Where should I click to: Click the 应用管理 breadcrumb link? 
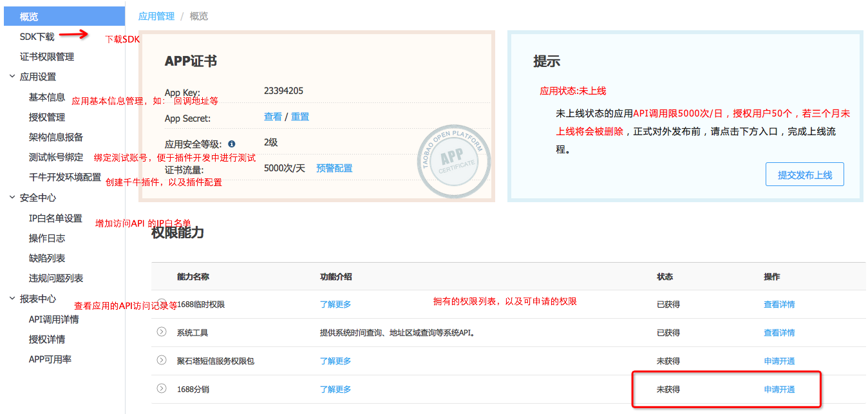(x=156, y=16)
